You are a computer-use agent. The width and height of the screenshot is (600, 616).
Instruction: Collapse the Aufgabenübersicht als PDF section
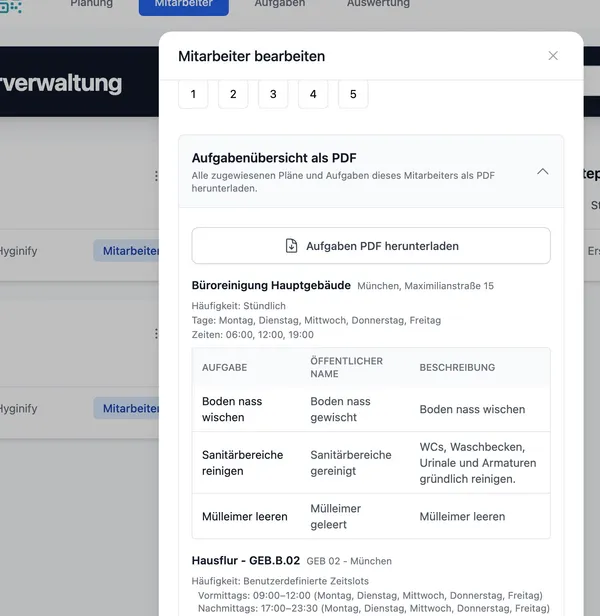[543, 172]
